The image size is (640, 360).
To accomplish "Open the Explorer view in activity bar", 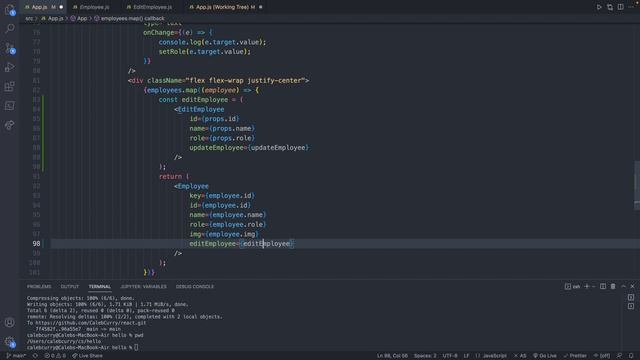I will click(10, 9).
